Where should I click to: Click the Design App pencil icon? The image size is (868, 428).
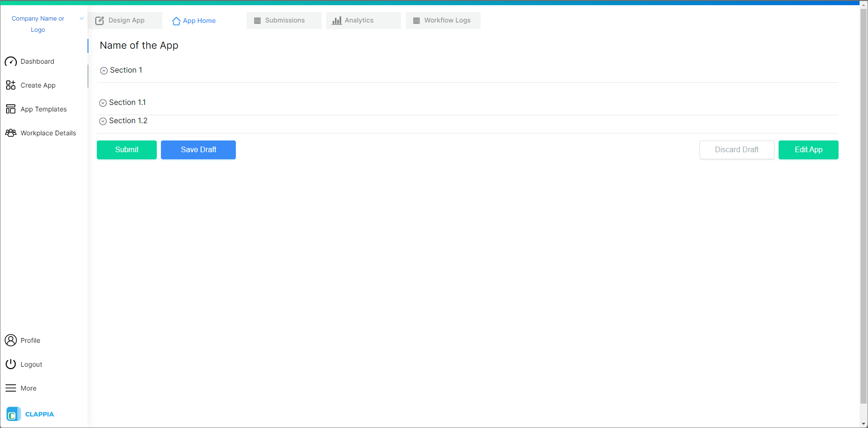pos(100,20)
